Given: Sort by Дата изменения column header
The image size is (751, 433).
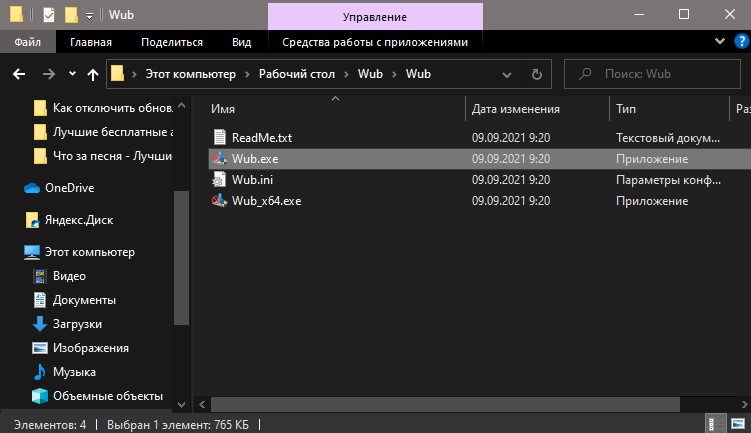Looking at the screenshot, I should point(516,109).
